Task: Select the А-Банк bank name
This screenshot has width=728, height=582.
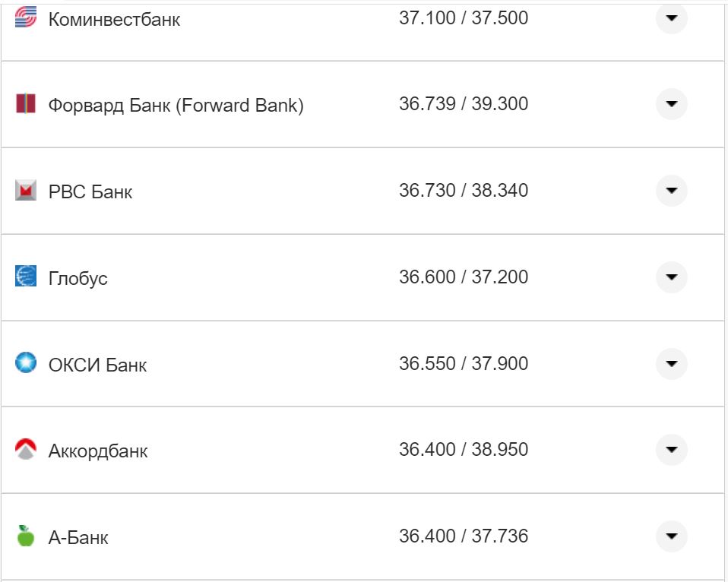Action: click(78, 538)
